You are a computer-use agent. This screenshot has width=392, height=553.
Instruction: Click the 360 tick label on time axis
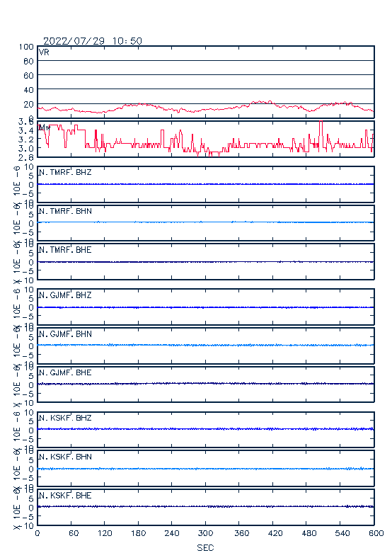[x=241, y=533]
